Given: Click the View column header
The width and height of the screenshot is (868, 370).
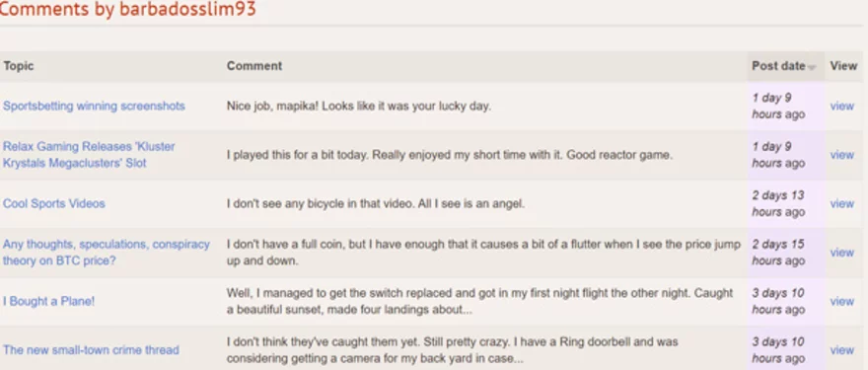Looking at the screenshot, I should pos(843,66).
